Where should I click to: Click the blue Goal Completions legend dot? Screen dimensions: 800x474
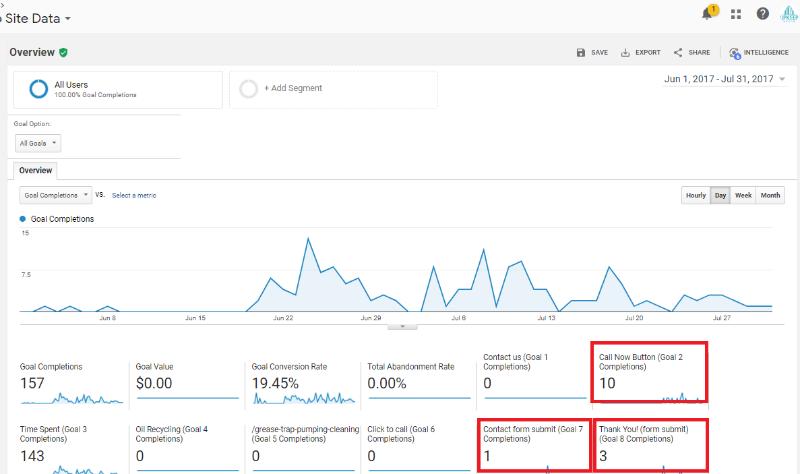(22, 219)
